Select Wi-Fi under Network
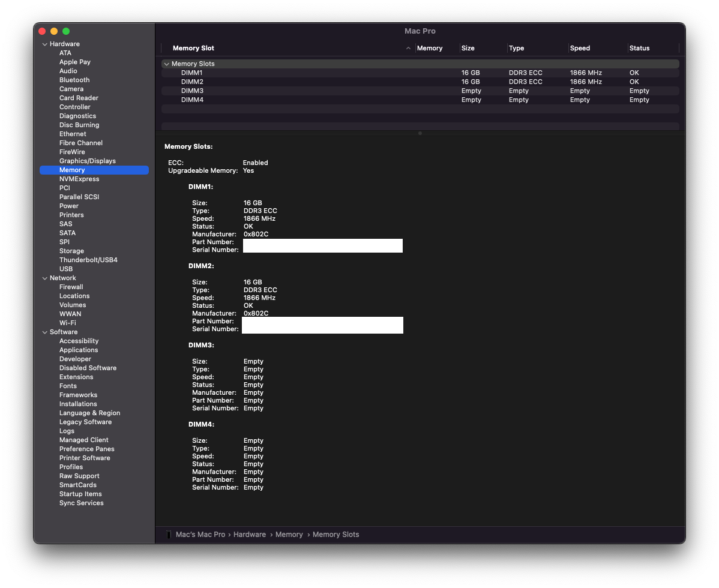This screenshot has width=719, height=588. point(67,323)
